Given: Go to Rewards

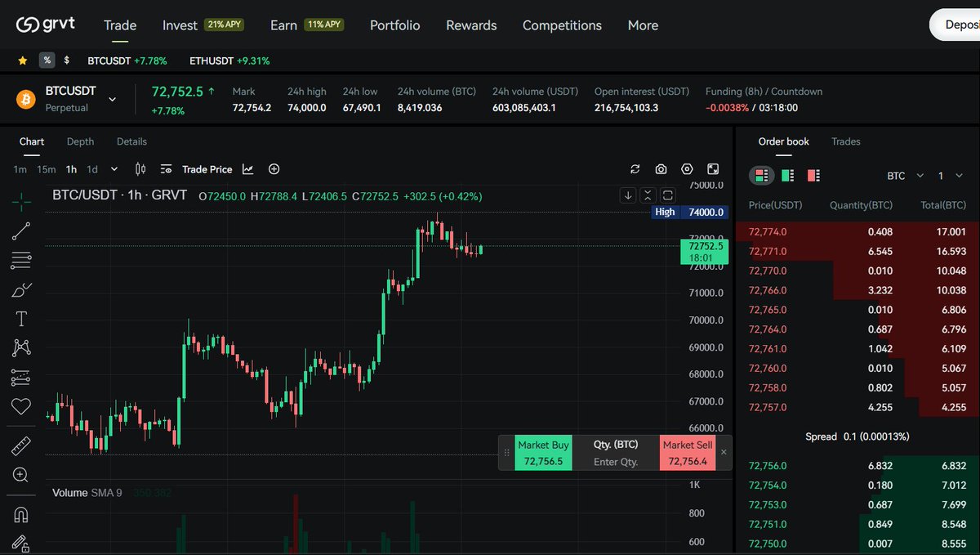Looking at the screenshot, I should tap(471, 25).
